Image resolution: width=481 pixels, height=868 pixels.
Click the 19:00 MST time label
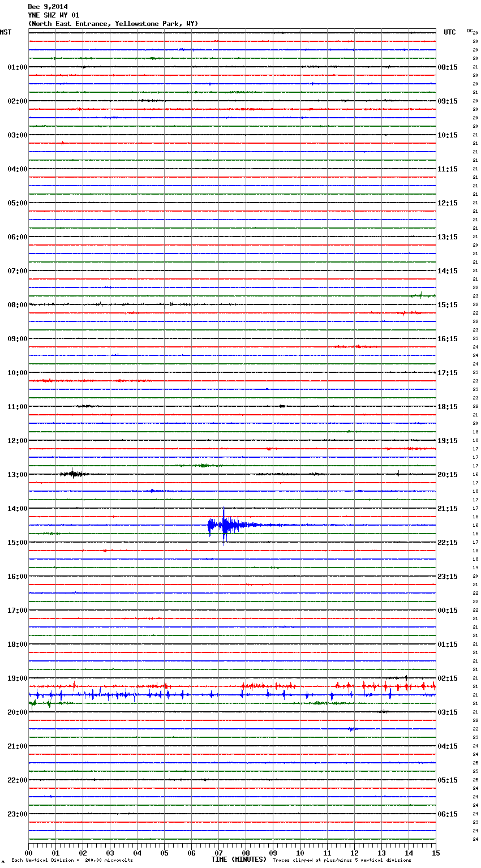(18, 678)
